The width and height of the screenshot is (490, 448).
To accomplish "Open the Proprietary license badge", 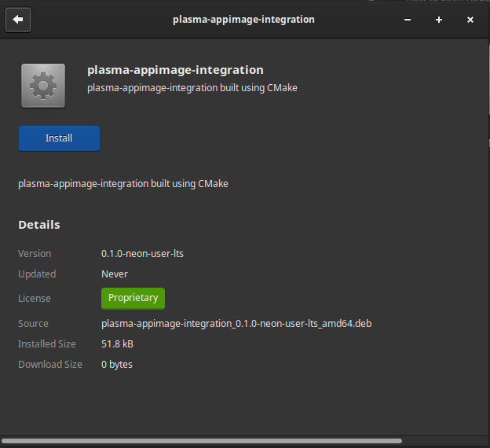I will point(133,298).
